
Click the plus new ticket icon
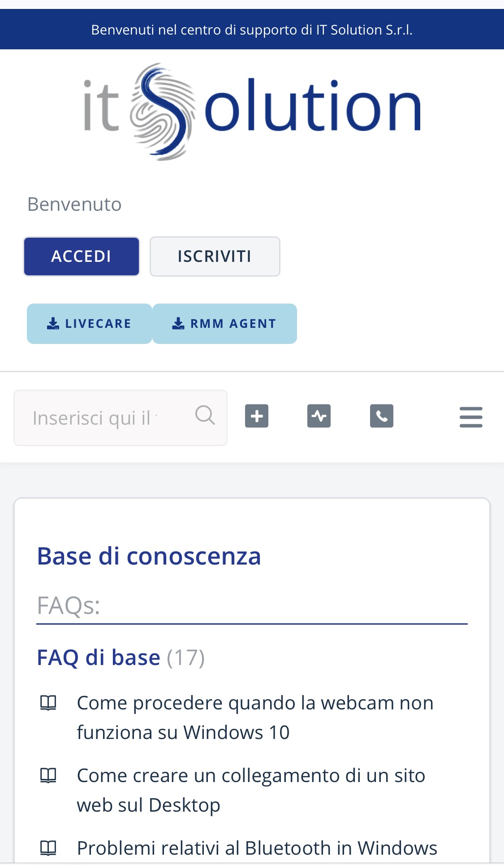click(257, 416)
